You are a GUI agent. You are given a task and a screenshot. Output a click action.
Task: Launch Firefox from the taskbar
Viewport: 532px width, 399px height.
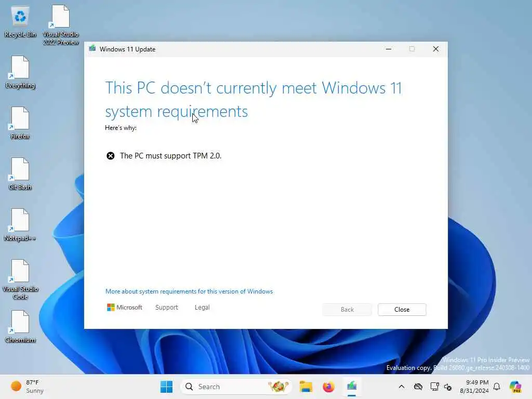click(328, 387)
